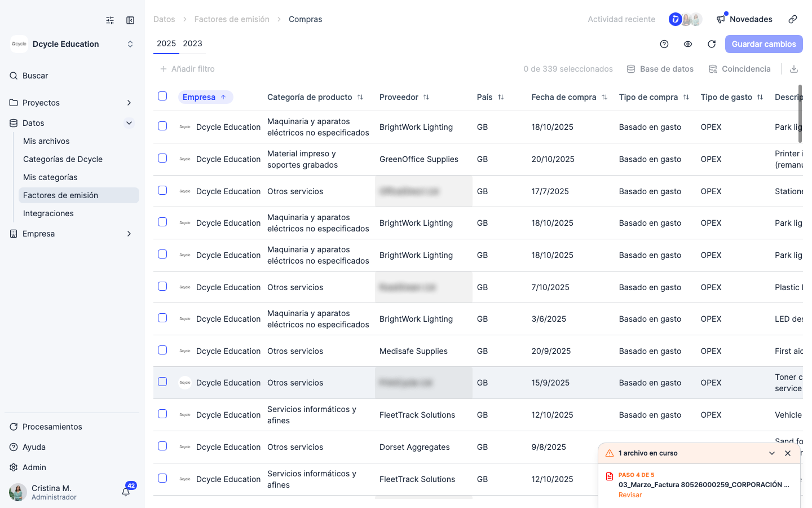Go to Datos breadcrumb
Viewport: 812px width, 508px height.
point(164,19)
